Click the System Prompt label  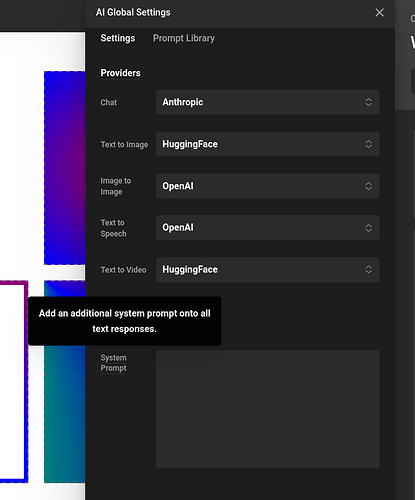113,363
